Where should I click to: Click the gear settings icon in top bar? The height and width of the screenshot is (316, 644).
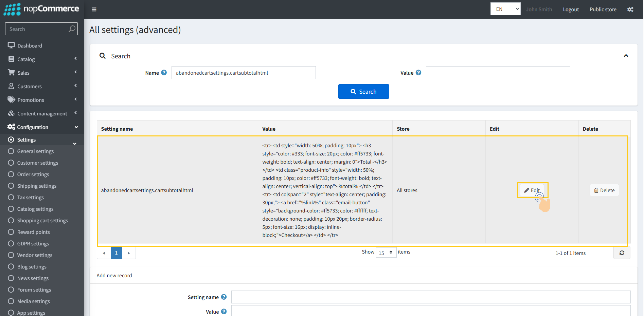coord(630,10)
